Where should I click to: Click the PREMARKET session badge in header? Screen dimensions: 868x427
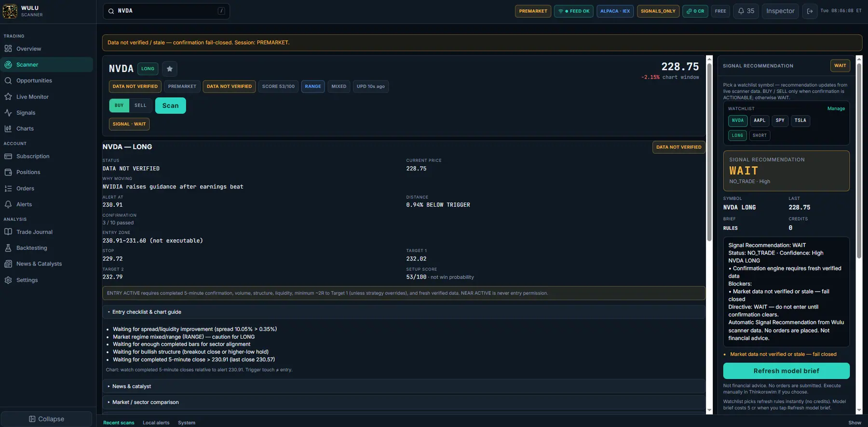(x=533, y=11)
